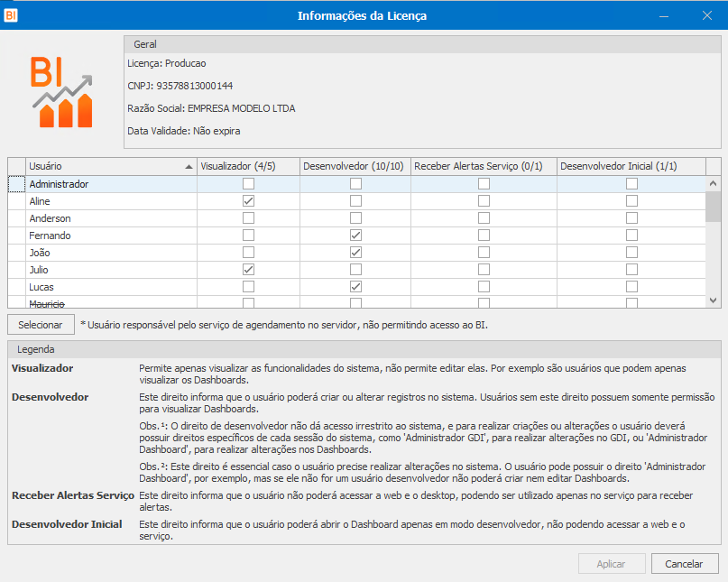Select the João user row
Screen dimensions: 728x582
click(x=356, y=253)
